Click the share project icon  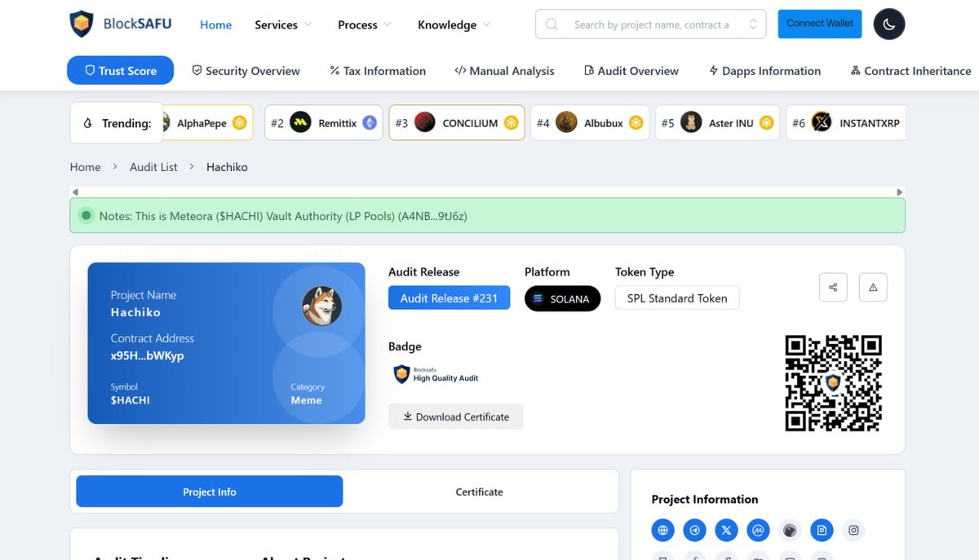[832, 287]
